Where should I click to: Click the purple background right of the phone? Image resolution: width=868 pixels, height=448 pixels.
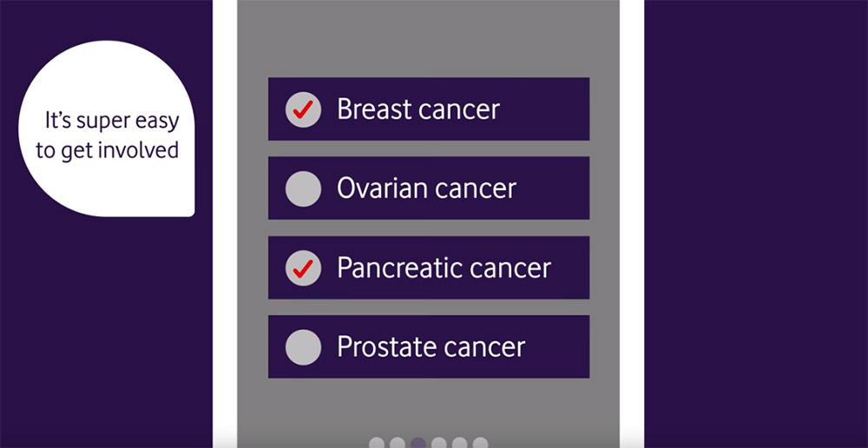755,217
